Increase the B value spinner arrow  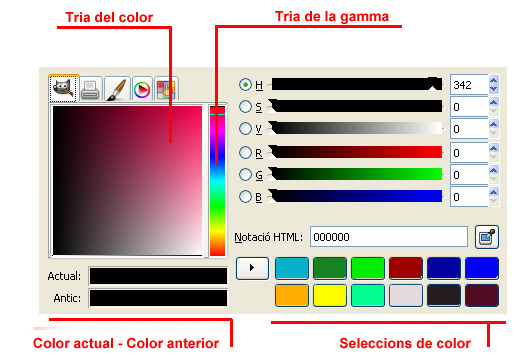click(493, 192)
